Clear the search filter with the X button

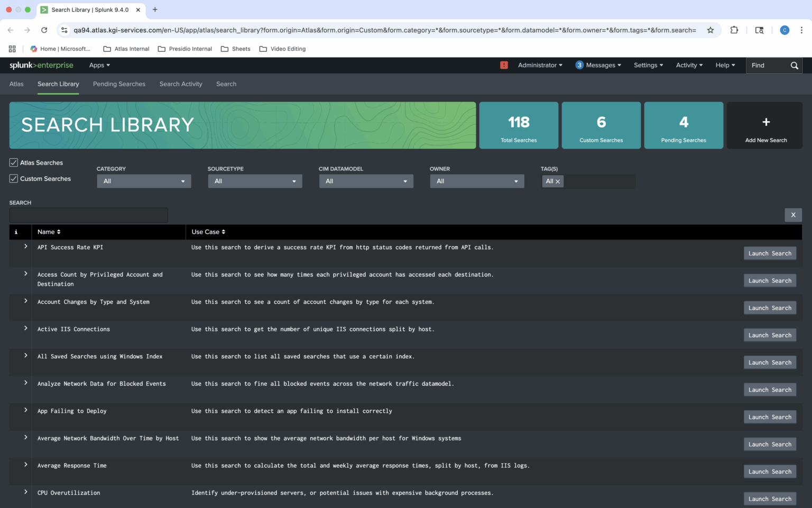pos(793,215)
